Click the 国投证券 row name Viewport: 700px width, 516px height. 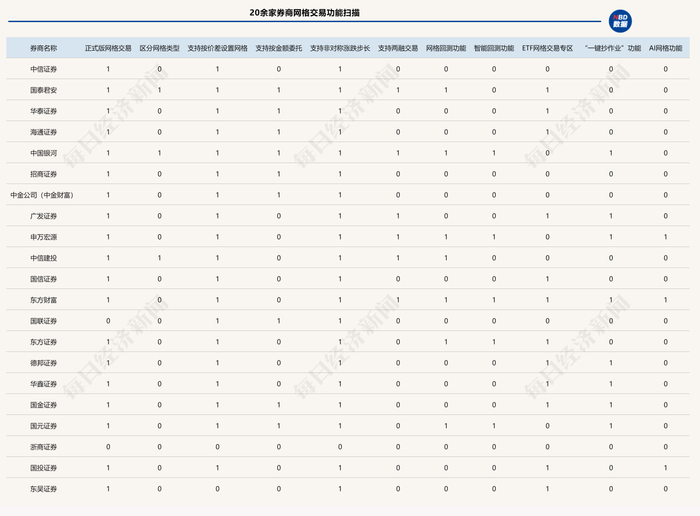(x=43, y=468)
